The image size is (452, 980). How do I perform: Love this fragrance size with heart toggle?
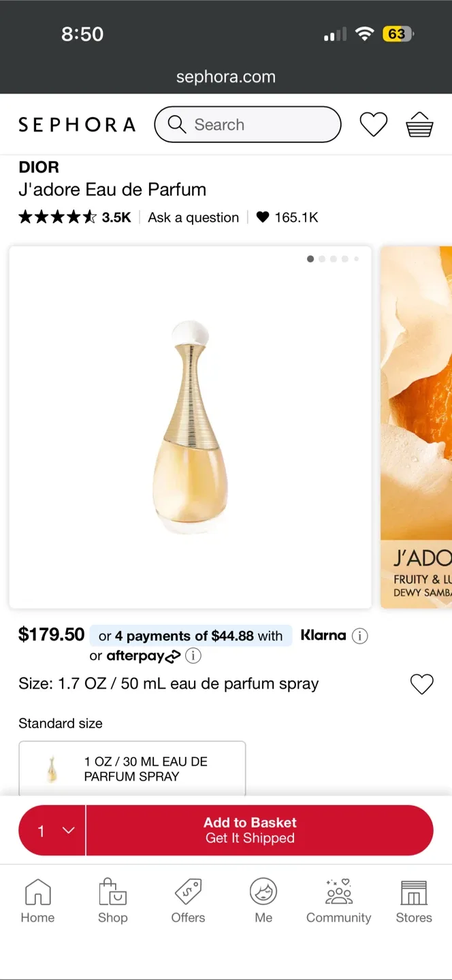[422, 684]
